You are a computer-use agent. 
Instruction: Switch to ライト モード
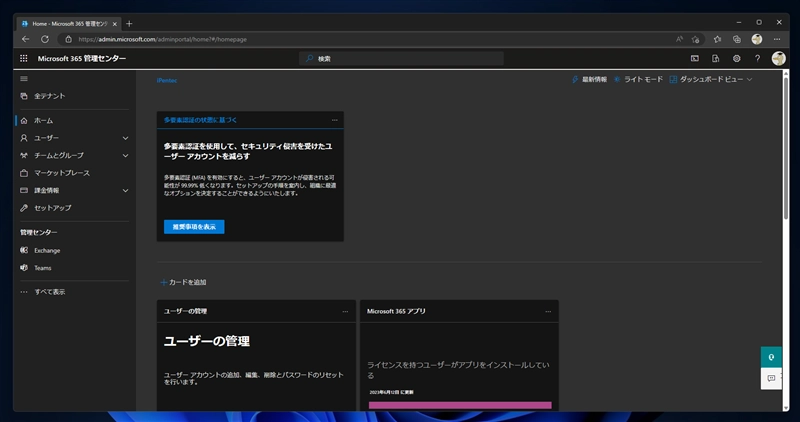click(x=638, y=80)
